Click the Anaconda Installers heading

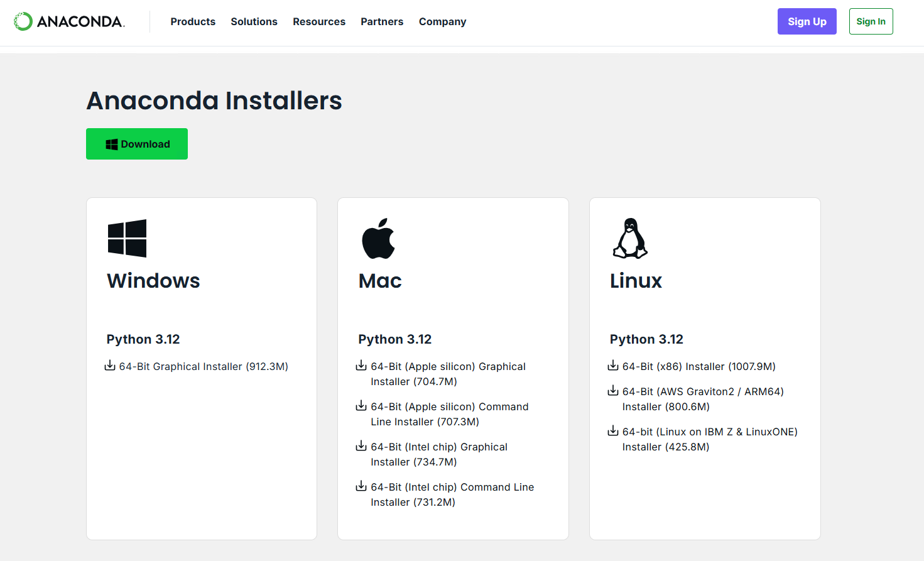click(x=214, y=101)
